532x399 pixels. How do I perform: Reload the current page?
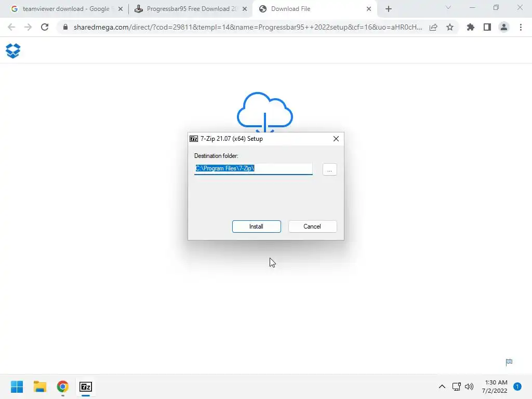[x=45, y=27]
